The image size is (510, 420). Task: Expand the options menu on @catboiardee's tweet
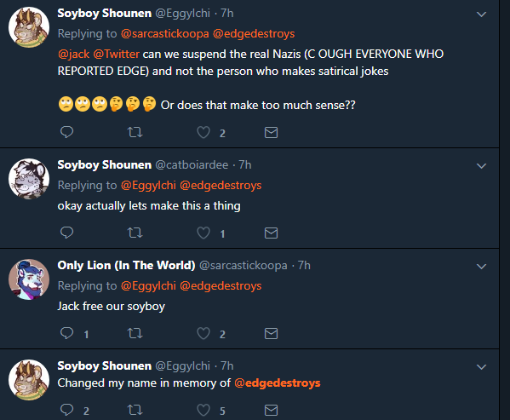click(x=481, y=166)
